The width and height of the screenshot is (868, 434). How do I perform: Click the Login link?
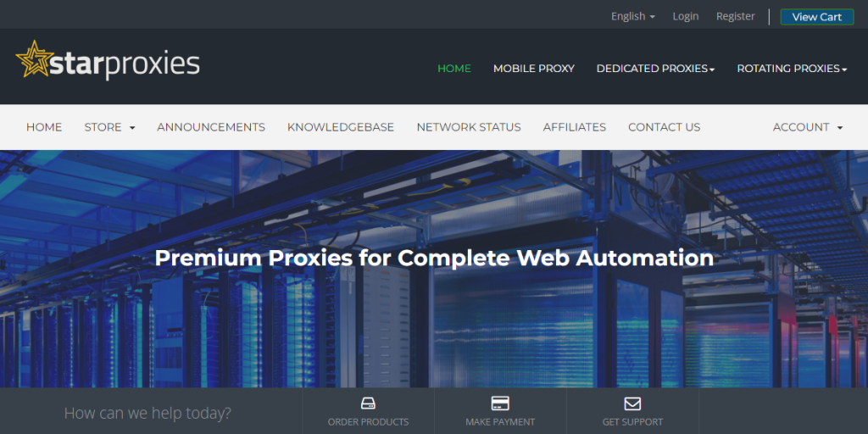(x=686, y=16)
